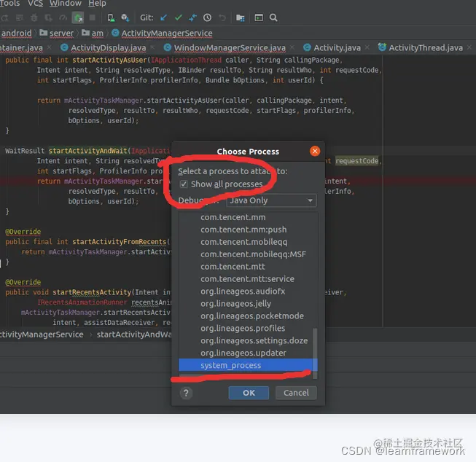The height and width of the screenshot is (462, 476).
Task: Click Git rollback undo icon
Action: click(x=222, y=17)
